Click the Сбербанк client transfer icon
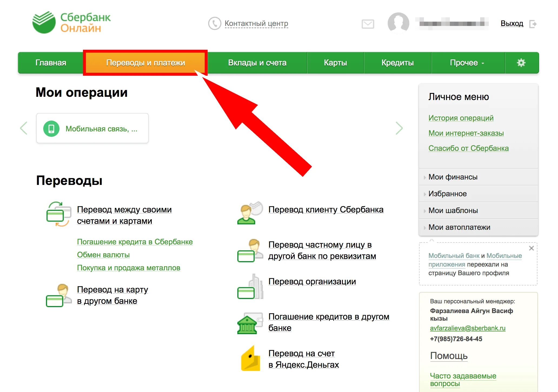The height and width of the screenshot is (392, 558). pos(250,213)
